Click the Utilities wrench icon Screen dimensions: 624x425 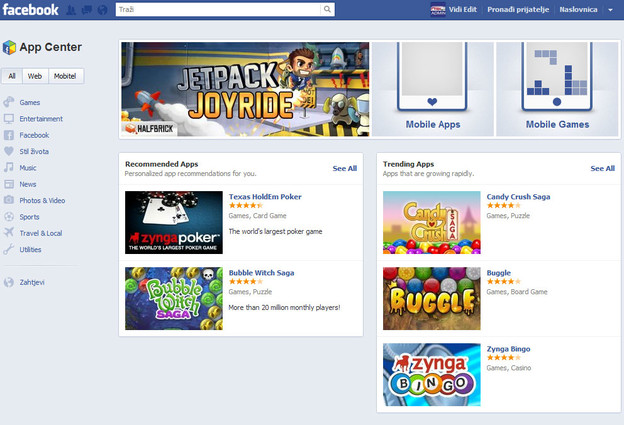point(9,249)
